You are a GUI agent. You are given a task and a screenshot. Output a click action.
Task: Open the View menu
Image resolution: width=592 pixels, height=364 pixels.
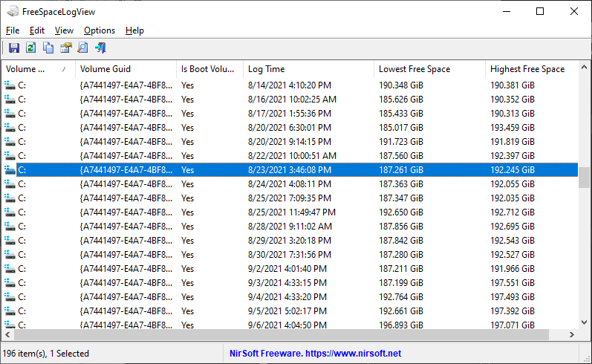click(x=64, y=30)
